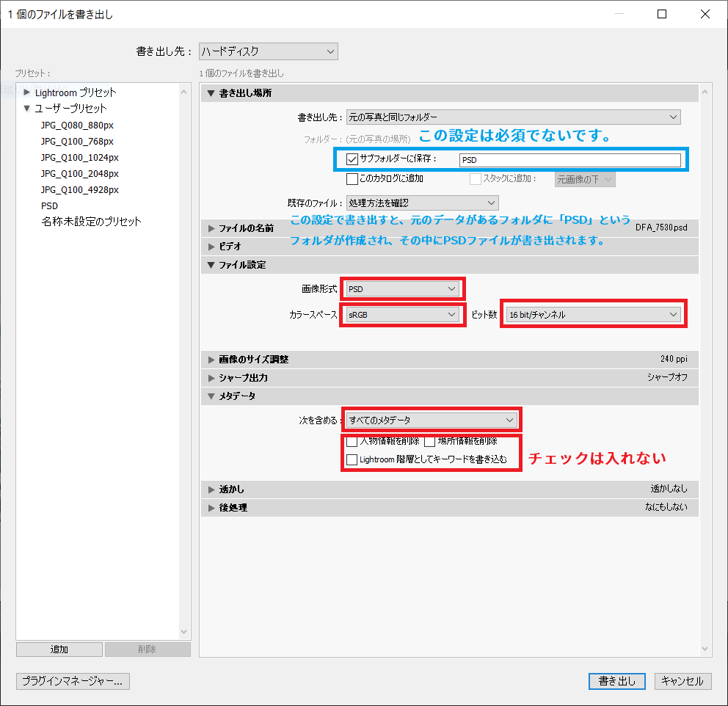
Task: Collapse the ユーザープリセット folder triangle
Action: click(27, 109)
